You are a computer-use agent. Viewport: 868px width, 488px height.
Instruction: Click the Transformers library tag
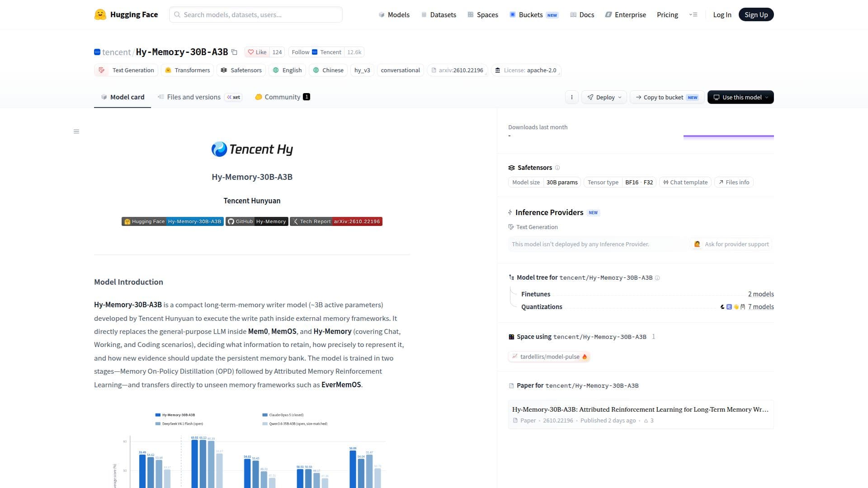point(188,70)
